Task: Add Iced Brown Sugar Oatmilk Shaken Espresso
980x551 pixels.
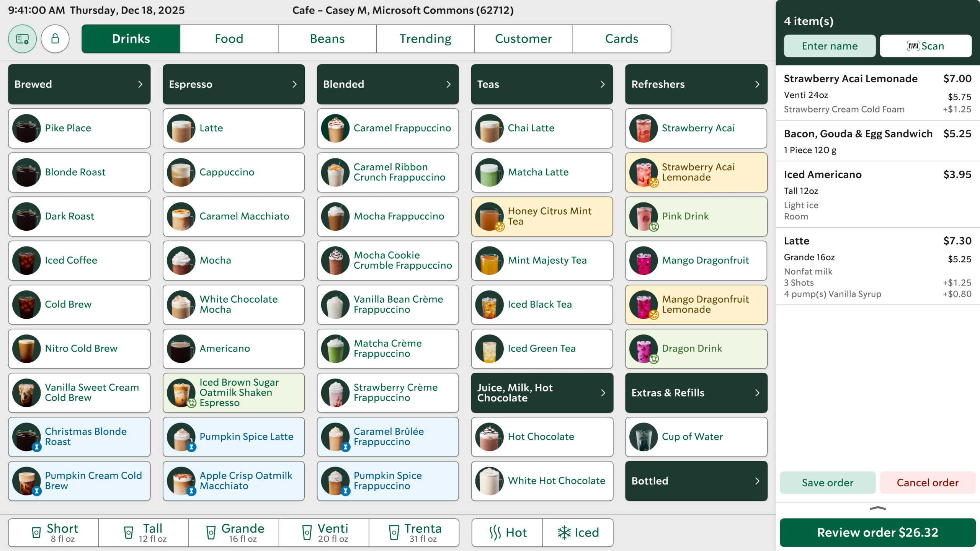Action: tap(234, 393)
